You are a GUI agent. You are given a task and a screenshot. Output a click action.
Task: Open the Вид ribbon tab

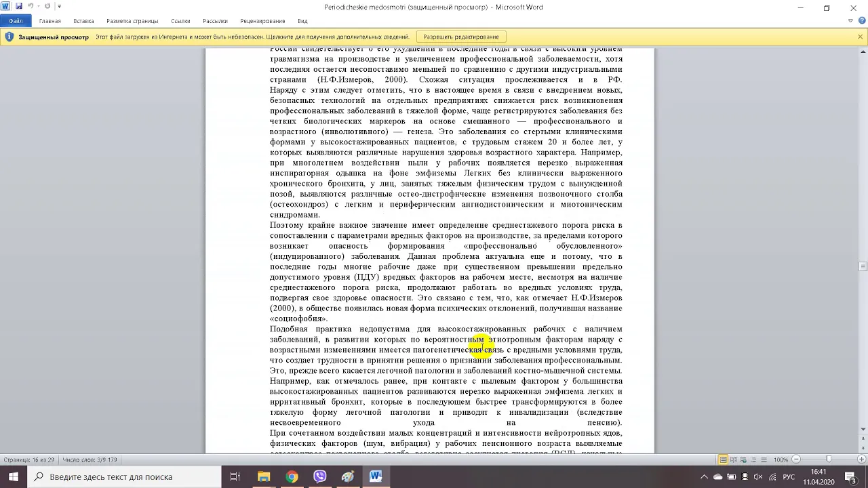[x=302, y=21]
